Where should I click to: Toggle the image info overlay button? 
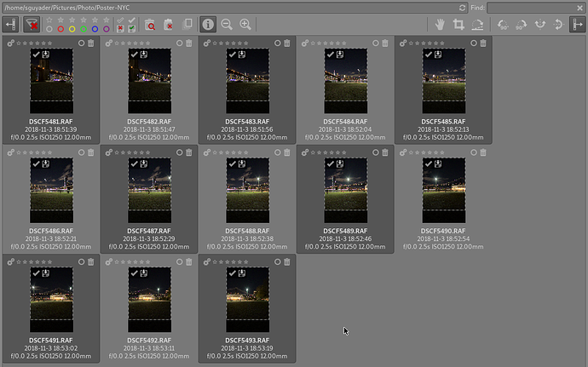click(207, 25)
